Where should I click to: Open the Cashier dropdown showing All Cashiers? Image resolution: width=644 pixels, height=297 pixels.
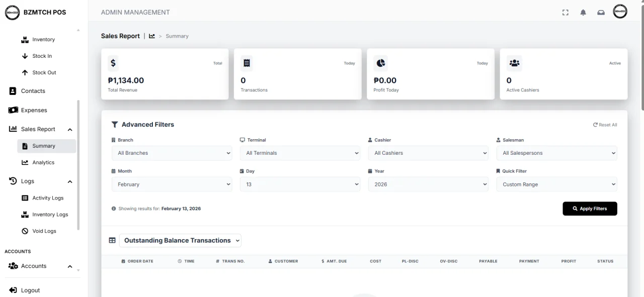[x=429, y=153]
